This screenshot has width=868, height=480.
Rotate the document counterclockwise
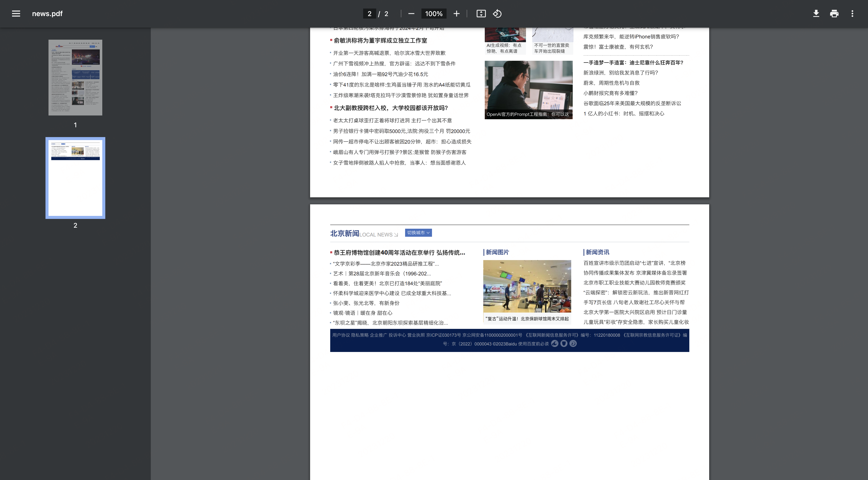(x=497, y=14)
